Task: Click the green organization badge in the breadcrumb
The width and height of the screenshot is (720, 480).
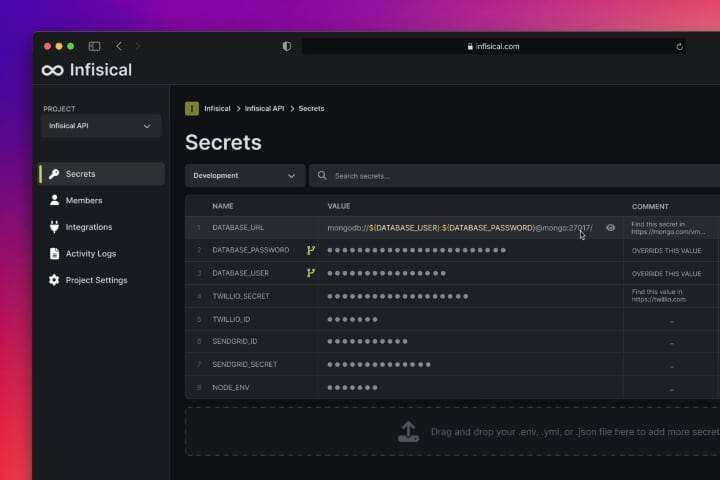Action: tap(192, 108)
